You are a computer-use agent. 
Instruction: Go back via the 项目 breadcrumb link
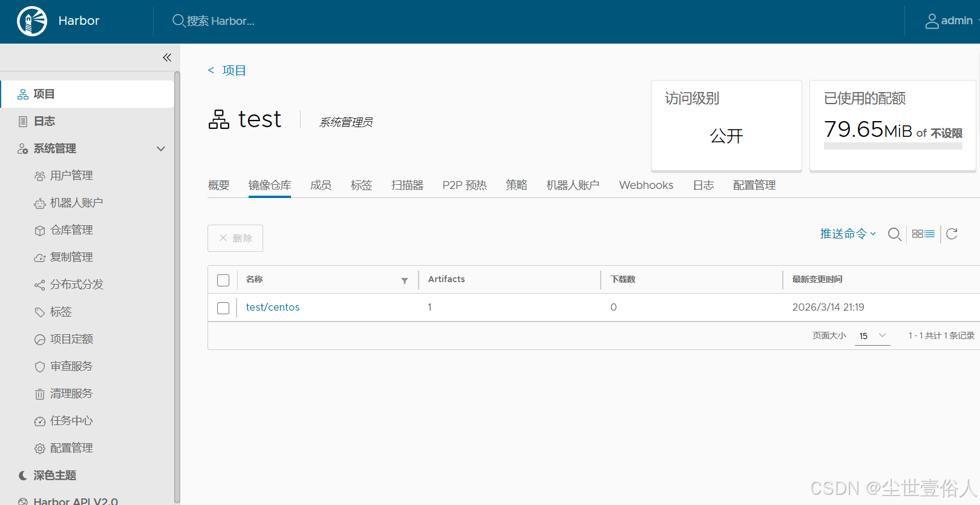click(234, 71)
